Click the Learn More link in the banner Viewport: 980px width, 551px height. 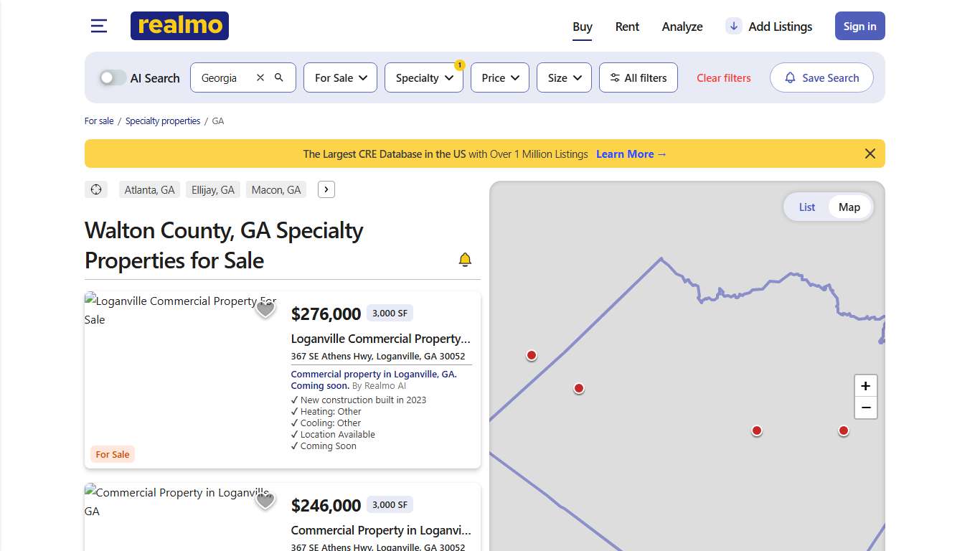[x=626, y=154]
